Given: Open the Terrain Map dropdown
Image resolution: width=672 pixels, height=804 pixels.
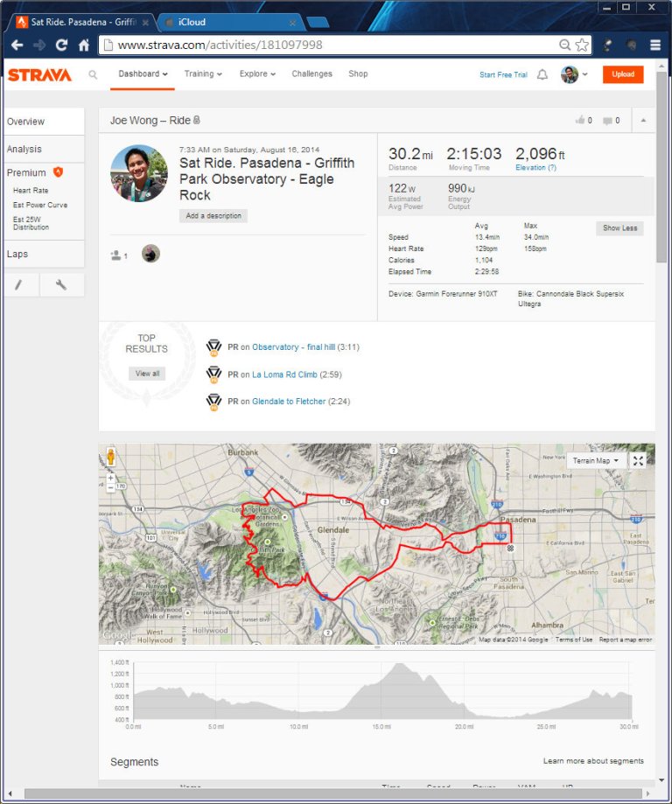Looking at the screenshot, I should tap(595, 460).
